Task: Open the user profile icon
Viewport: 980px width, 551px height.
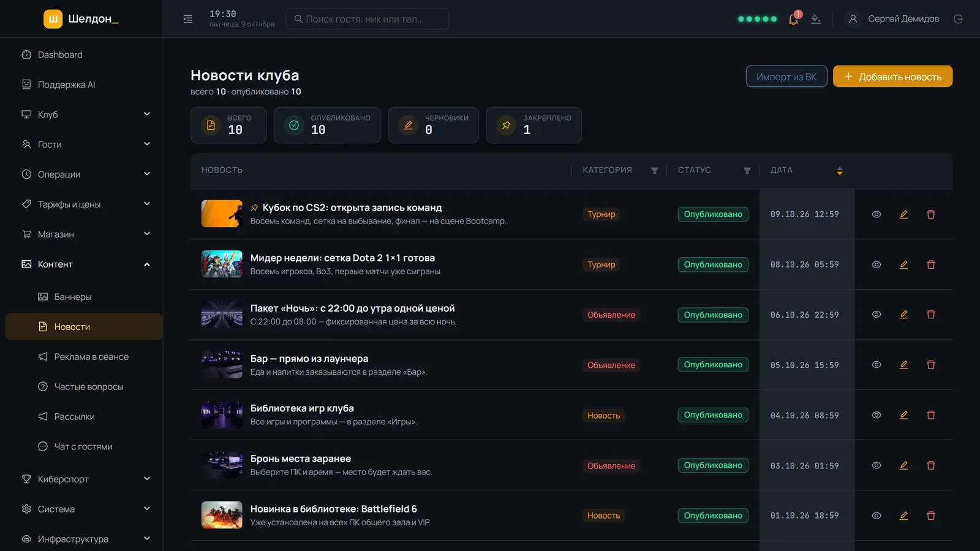Action: coord(853,19)
